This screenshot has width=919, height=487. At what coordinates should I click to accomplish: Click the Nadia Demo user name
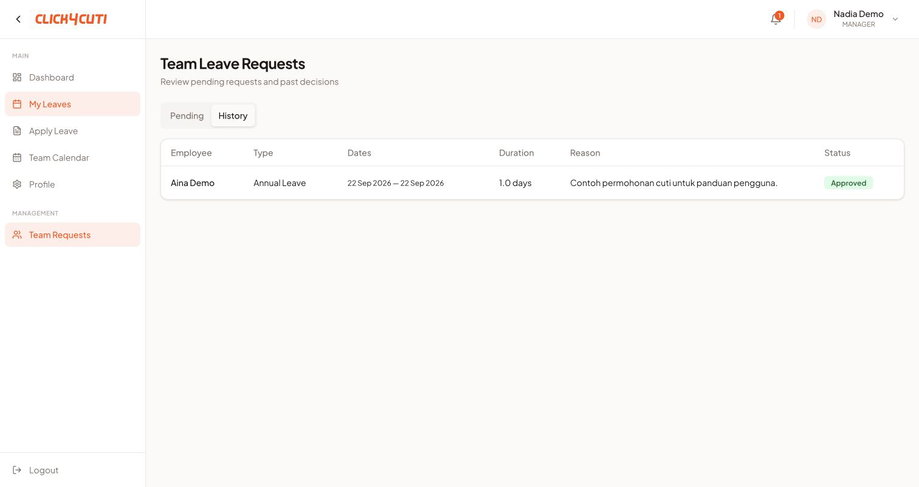coord(858,14)
